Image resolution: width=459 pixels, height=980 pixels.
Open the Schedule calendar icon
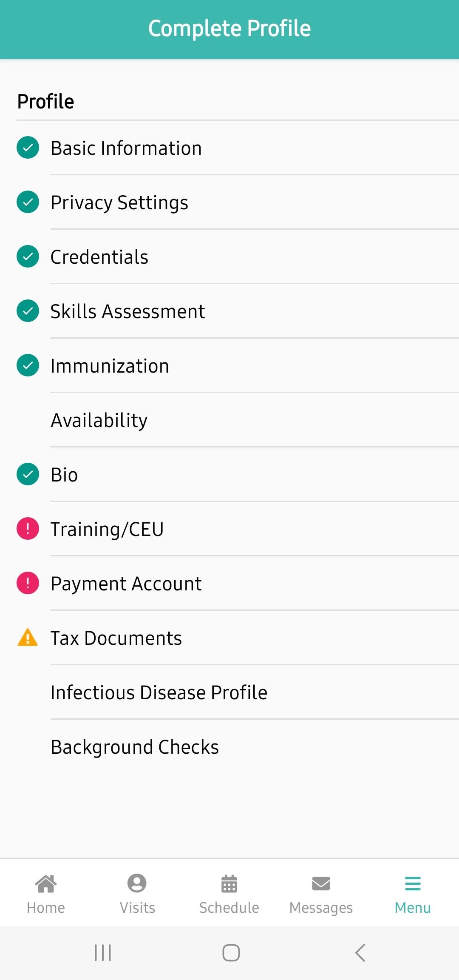click(229, 883)
